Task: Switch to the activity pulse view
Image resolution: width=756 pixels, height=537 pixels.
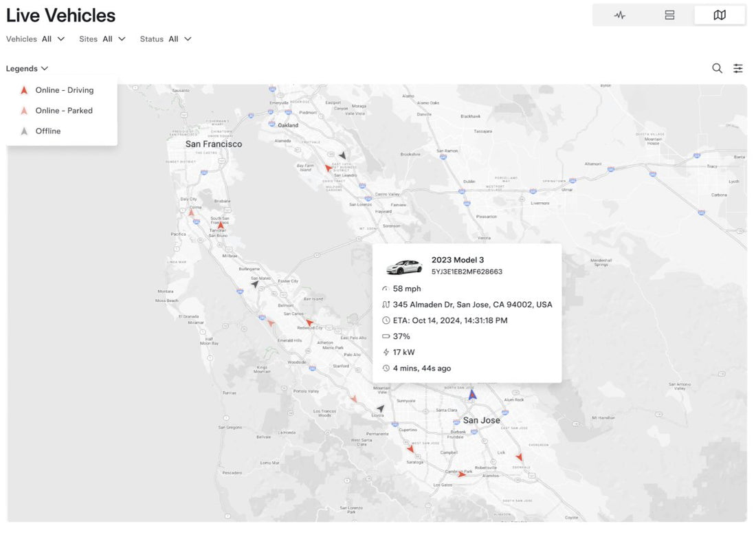Action: 619,15
